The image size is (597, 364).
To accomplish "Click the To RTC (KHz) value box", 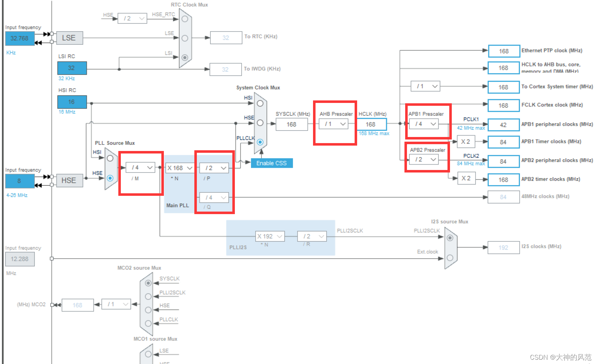I will tap(226, 38).
